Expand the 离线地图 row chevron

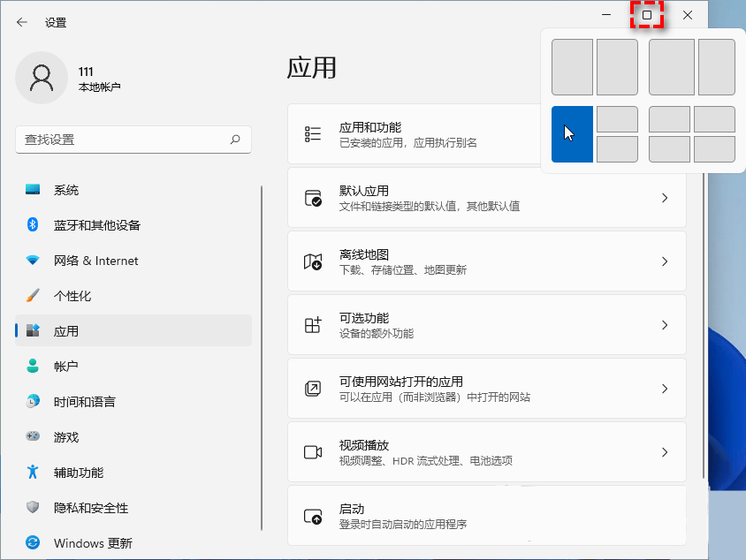(665, 261)
